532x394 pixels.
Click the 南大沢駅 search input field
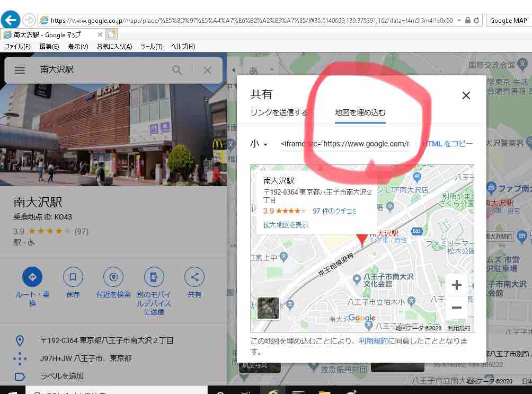tap(102, 70)
